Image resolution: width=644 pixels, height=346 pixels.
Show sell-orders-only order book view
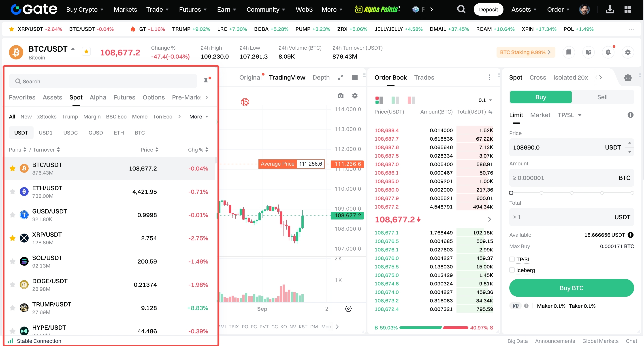[411, 100]
